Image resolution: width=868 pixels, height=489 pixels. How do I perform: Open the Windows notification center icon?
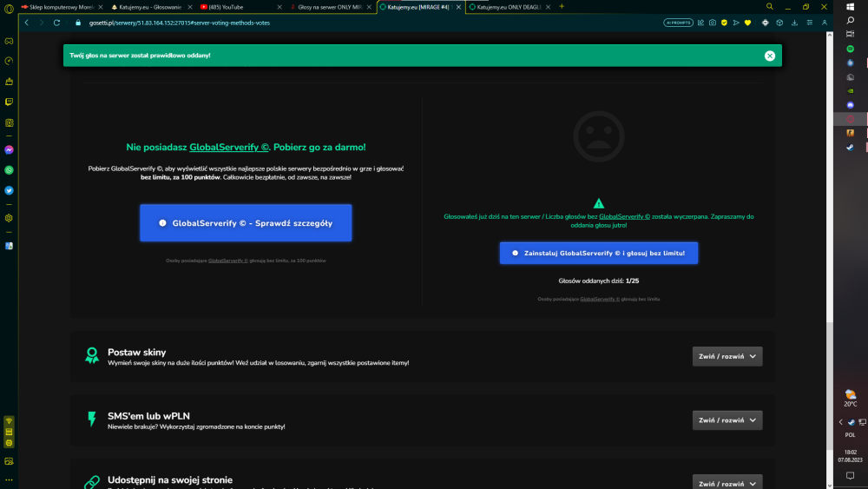pyautogui.click(x=851, y=476)
